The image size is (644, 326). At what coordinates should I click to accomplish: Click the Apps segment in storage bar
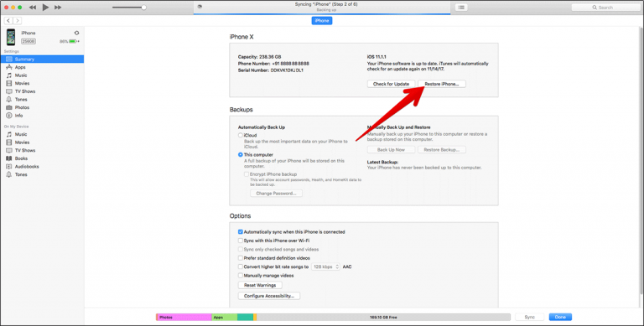(224, 318)
